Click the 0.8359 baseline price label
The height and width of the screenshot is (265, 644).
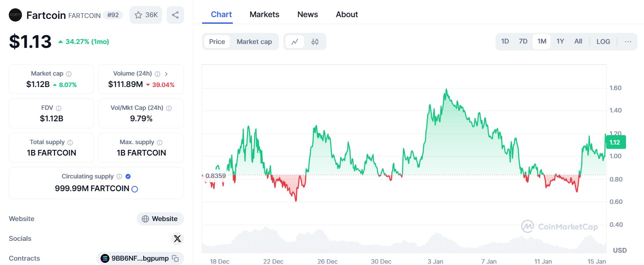pyautogui.click(x=215, y=176)
